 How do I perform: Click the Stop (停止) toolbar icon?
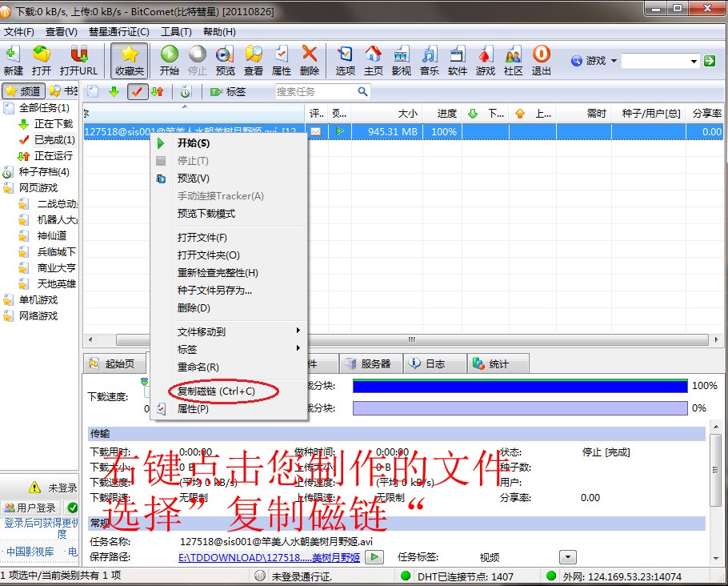coord(198,60)
